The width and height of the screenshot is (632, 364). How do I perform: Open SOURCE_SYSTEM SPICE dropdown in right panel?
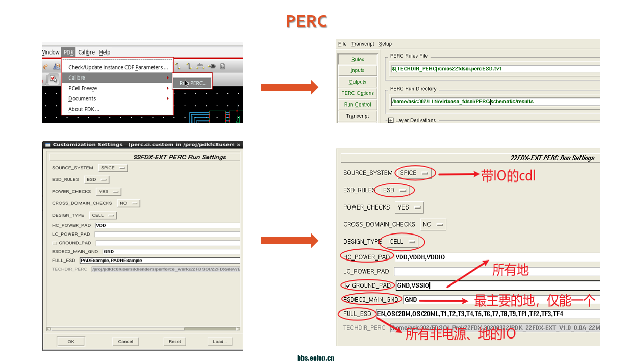[x=414, y=173]
